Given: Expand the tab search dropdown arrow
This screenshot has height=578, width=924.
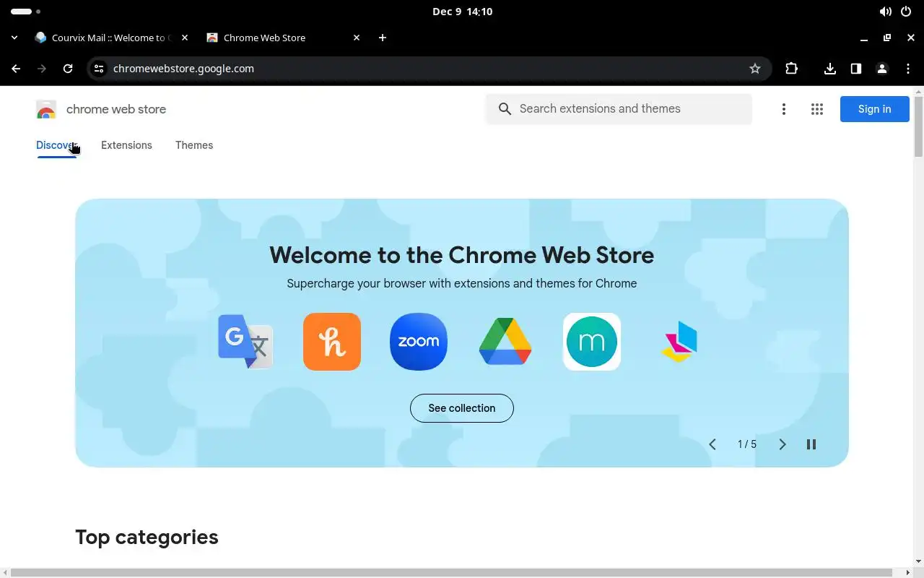Looking at the screenshot, I should click(14, 38).
